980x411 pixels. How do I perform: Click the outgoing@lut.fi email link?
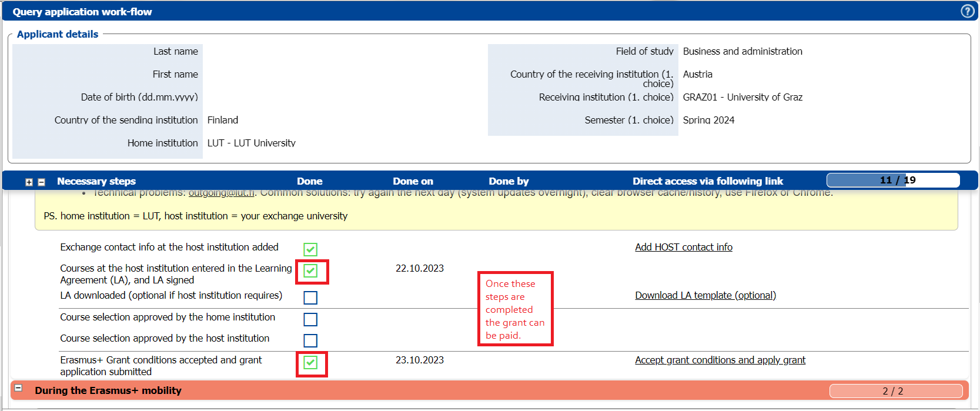point(221,193)
